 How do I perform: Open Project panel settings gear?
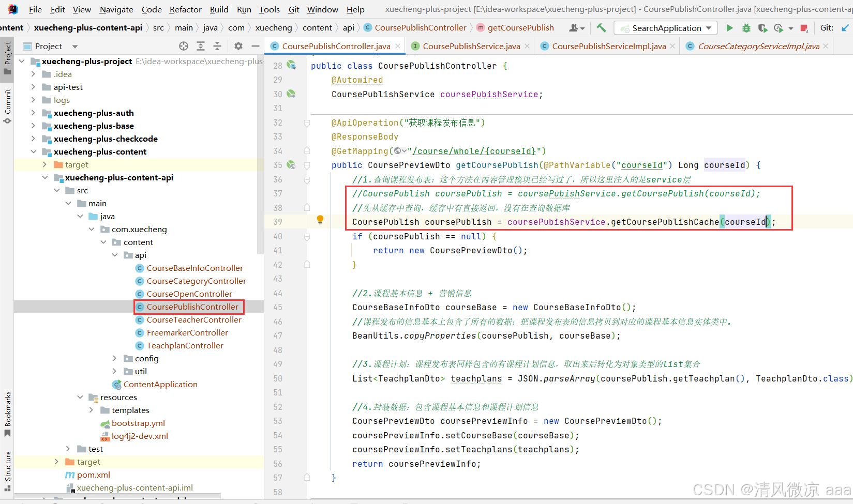coord(238,46)
